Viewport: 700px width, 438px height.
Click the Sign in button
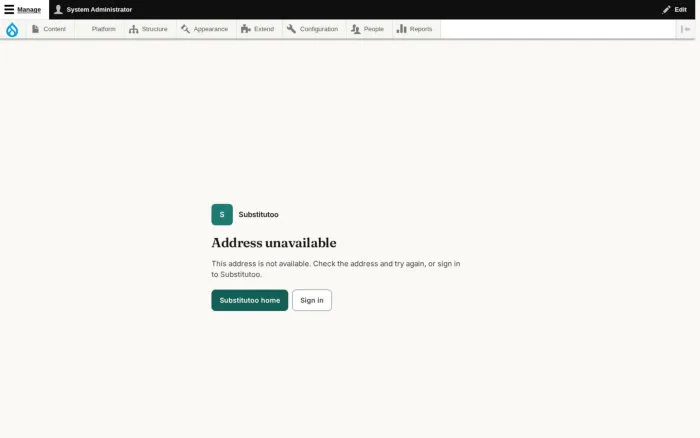(x=312, y=300)
